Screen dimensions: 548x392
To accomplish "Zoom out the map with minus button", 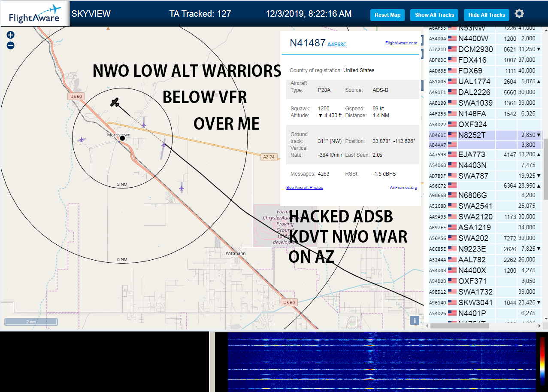I will point(11,45).
